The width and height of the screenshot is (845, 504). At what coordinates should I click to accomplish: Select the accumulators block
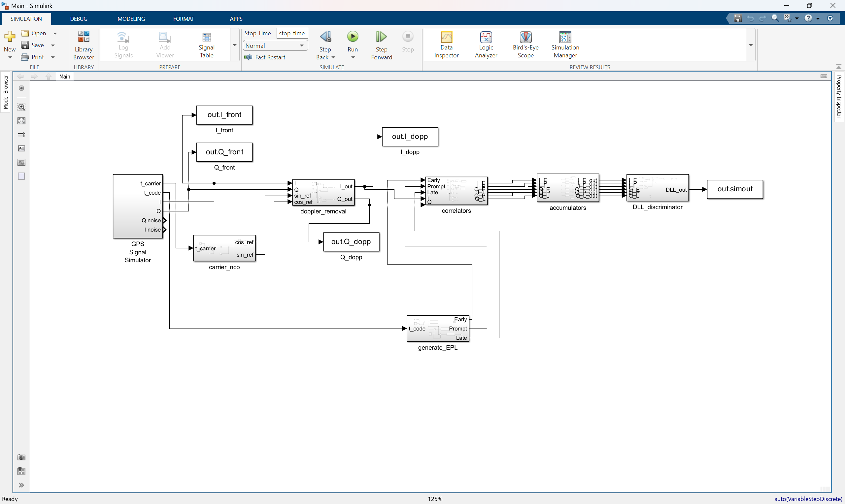(x=567, y=188)
